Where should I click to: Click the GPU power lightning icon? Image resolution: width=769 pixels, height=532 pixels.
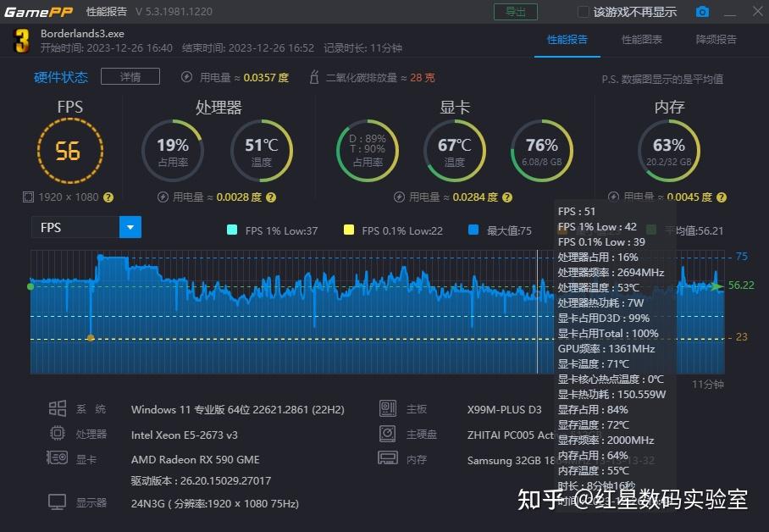(x=399, y=197)
